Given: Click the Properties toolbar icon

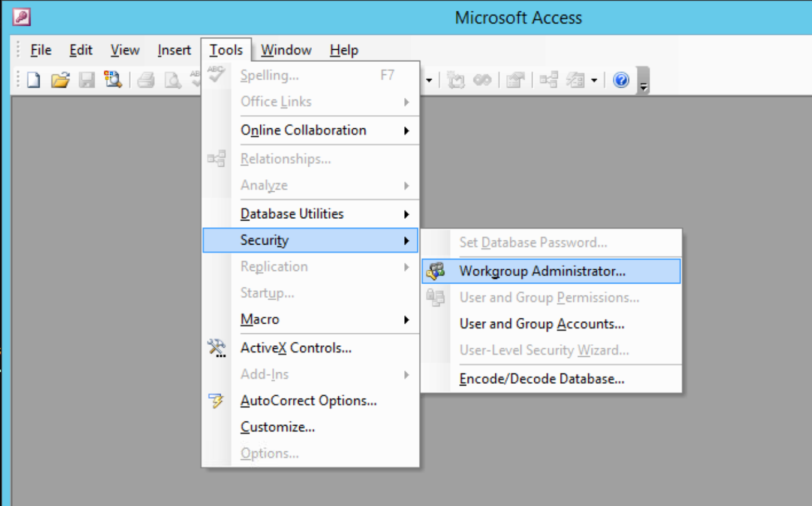Looking at the screenshot, I should [515, 80].
